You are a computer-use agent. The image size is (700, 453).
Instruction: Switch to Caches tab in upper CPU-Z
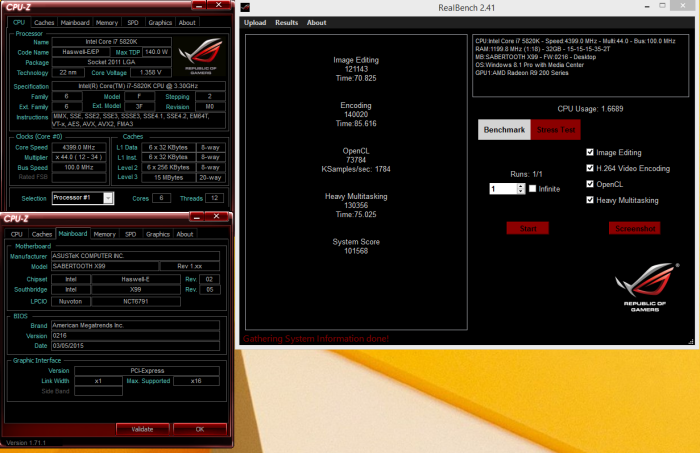(x=44, y=23)
